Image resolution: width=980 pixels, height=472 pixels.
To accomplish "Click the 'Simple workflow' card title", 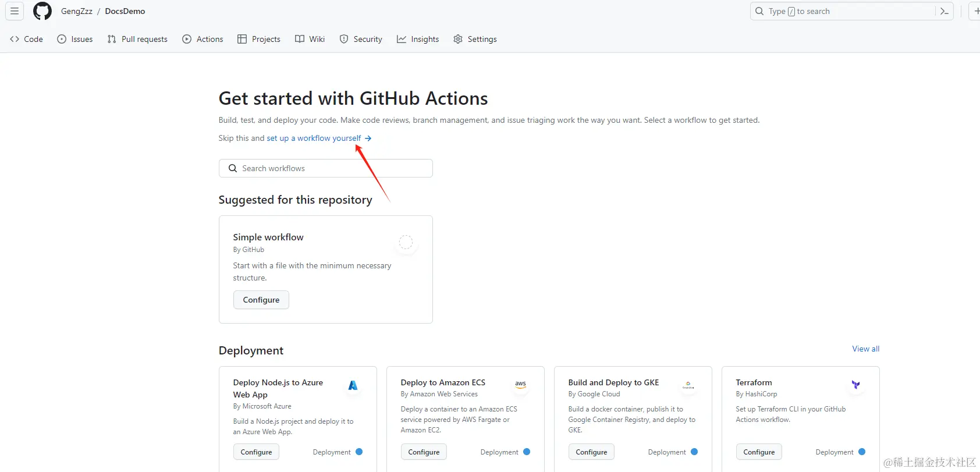I will 268,237.
